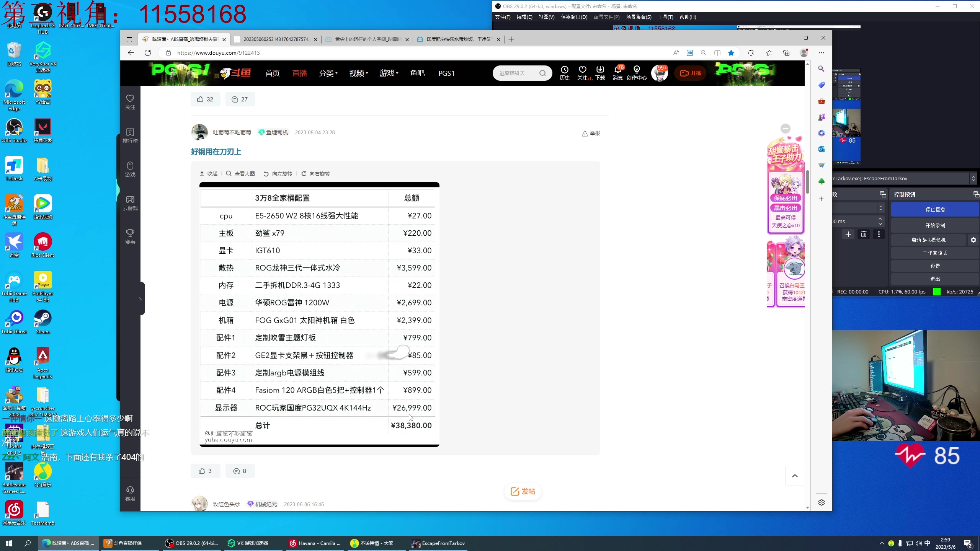This screenshot has height=551, width=980.
Task: Open Edge settings and more ellipsis menu
Action: 821,53
